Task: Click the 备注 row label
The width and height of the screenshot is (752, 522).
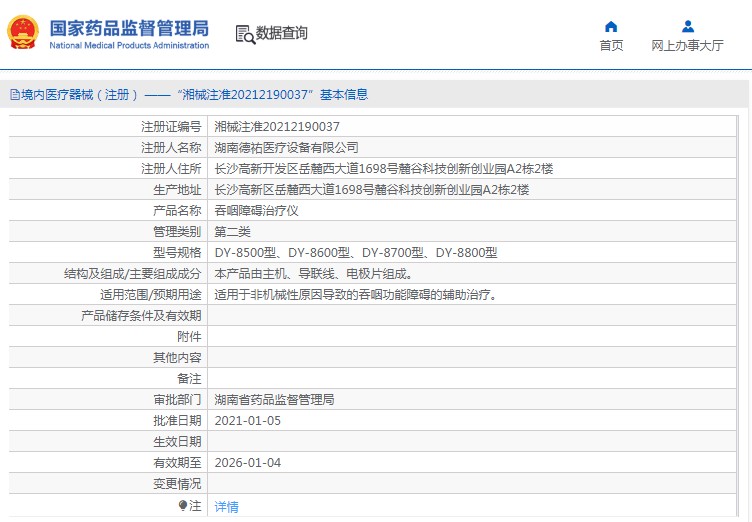Action: pyautogui.click(x=189, y=379)
